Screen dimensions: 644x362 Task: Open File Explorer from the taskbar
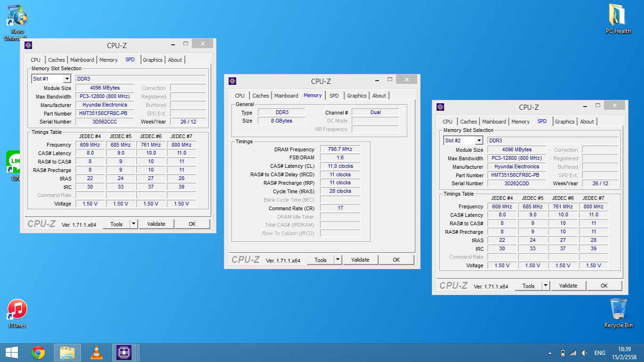point(67,353)
